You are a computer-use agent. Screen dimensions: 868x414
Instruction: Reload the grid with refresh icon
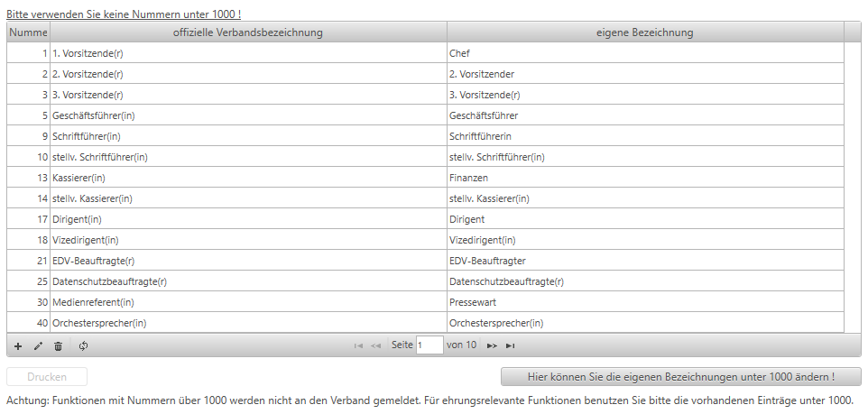click(x=84, y=346)
